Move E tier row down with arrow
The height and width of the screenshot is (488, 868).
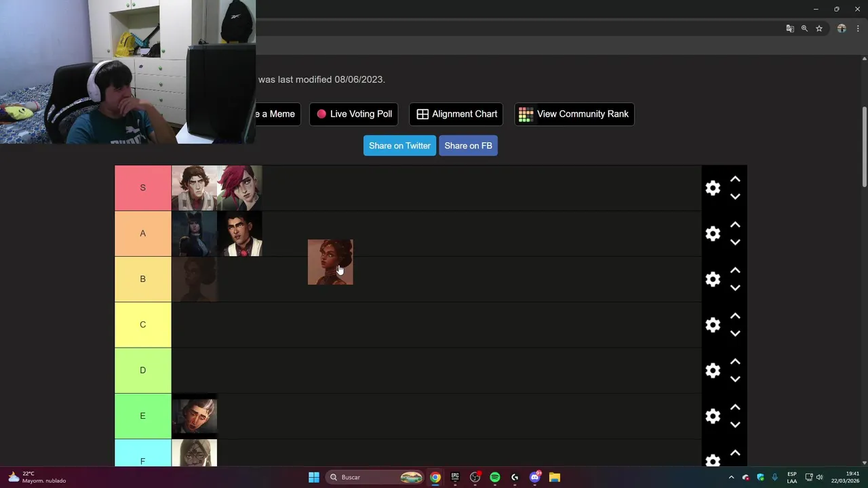[x=735, y=424]
